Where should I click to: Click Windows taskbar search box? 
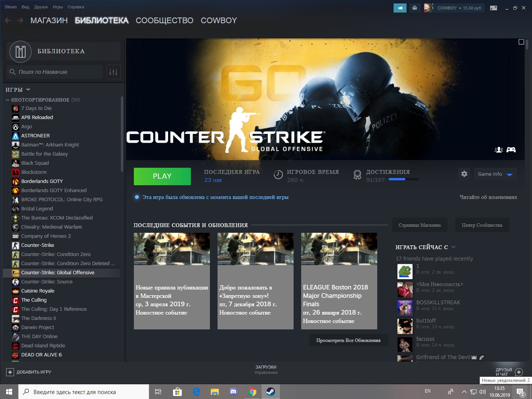(x=84, y=392)
